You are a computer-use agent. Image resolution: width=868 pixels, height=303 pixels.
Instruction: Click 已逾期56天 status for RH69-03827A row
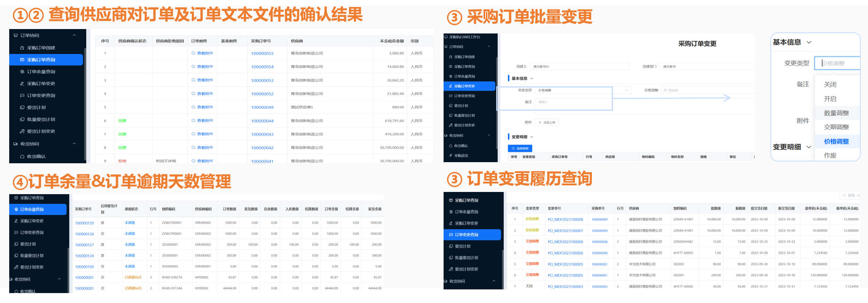pyautogui.click(x=133, y=277)
